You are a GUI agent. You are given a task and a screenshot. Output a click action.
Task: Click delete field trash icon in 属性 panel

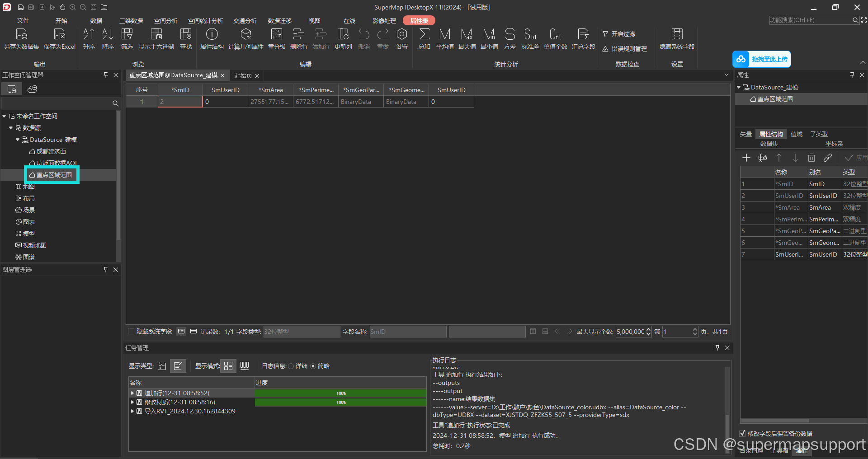811,158
